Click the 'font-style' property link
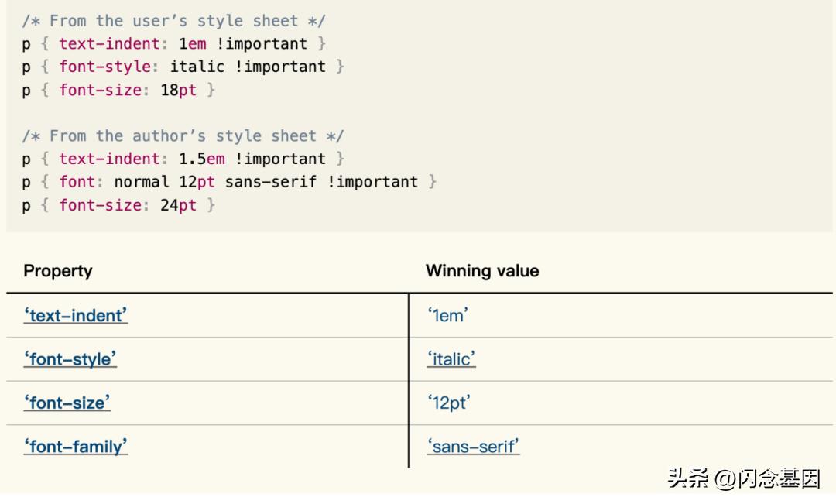Image resolution: width=836 pixels, height=504 pixels. click(x=70, y=359)
